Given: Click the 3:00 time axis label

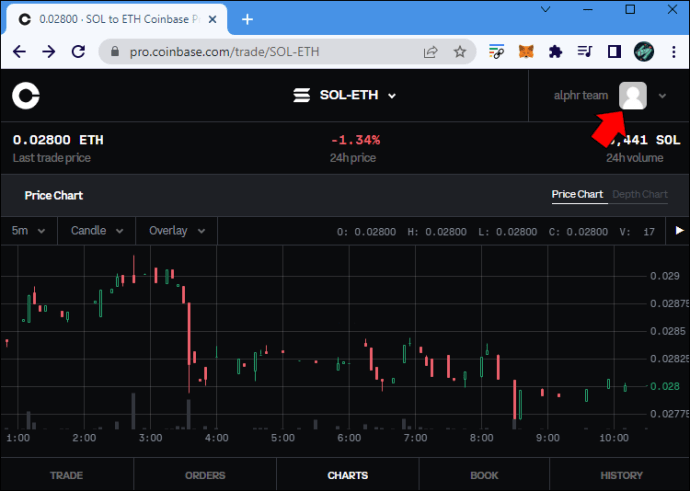Looking at the screenshot, I should [x=150, y=438].
